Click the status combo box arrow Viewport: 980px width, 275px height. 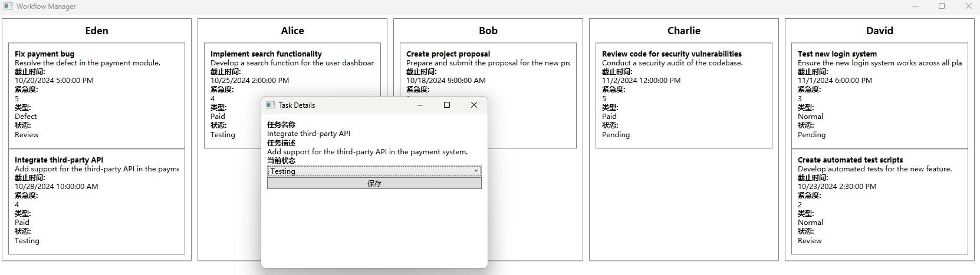[476, 171]
